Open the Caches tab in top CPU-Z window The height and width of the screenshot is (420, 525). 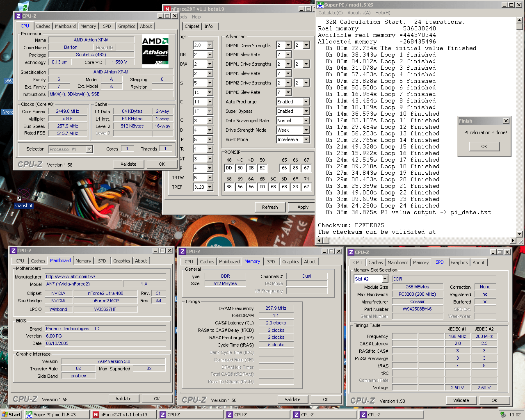click(43, 26)
